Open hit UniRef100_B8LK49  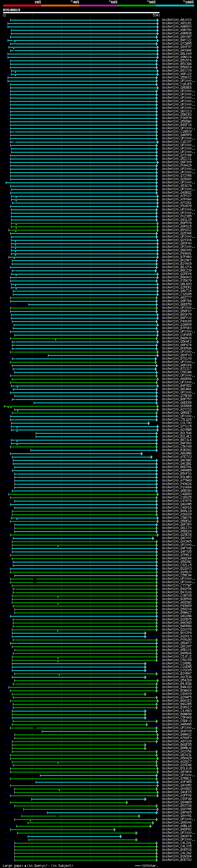[x=177, y=54]
